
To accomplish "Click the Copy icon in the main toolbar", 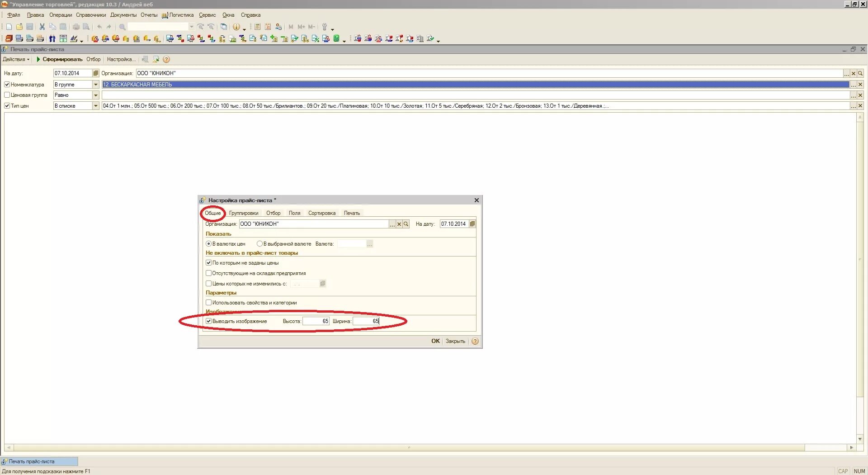I will pyautogui.click(x=52, y=27).
